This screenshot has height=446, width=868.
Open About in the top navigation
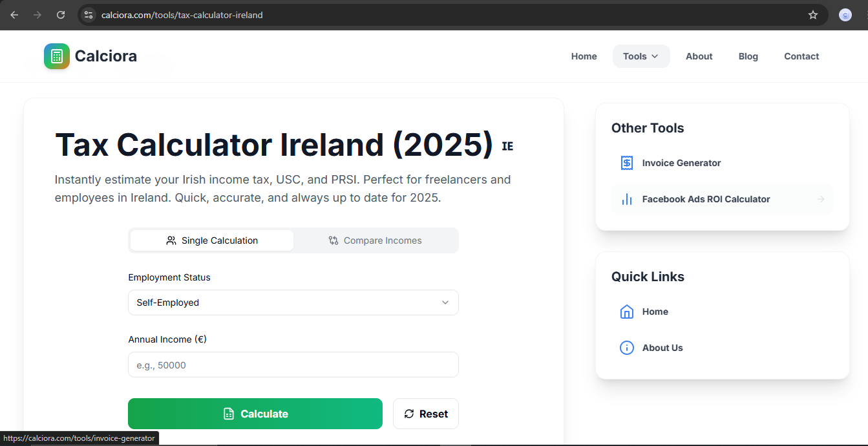tap(699, 56)
